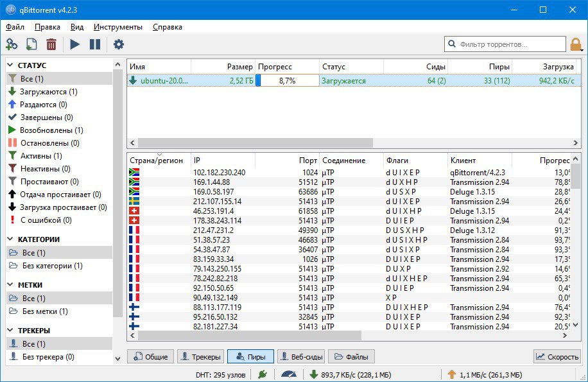
Task: Click the peers list horizontal scrollbar
Action: click(250, 336)
